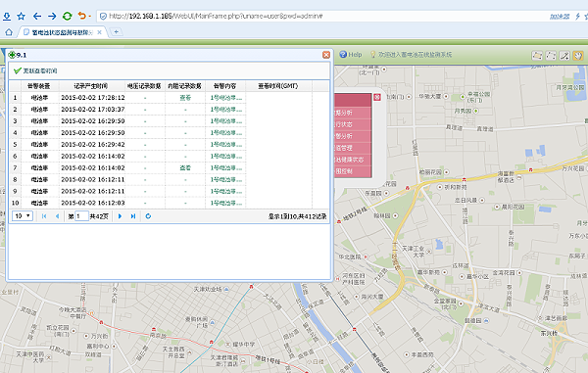Click the alarm content link in row 1
Image resolution: width=588 pixels, height=373 pixels.
coord(225,98)
